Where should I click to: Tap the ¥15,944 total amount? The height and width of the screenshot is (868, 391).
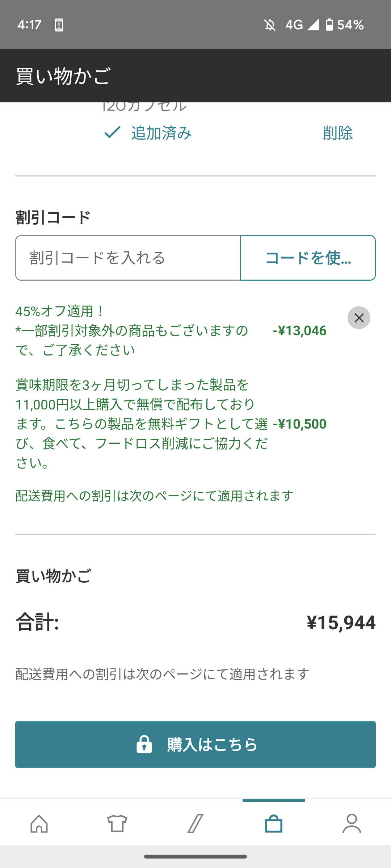pyautogui.click(x=341, y=622)
